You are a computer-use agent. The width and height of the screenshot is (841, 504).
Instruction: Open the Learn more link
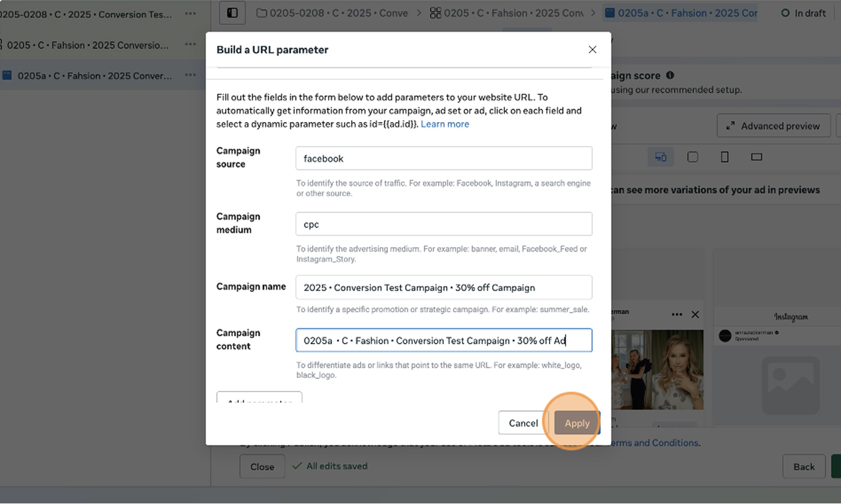[445, 124]
